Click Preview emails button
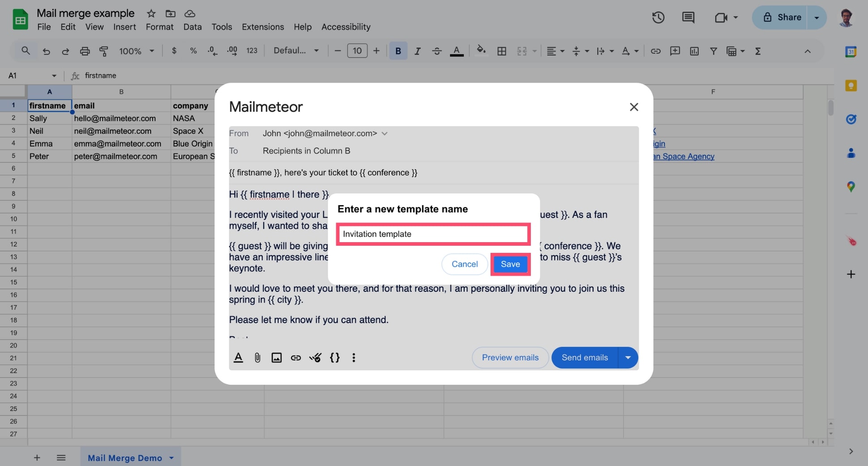Viewport: 868px width, 466px height. (510, 357)
